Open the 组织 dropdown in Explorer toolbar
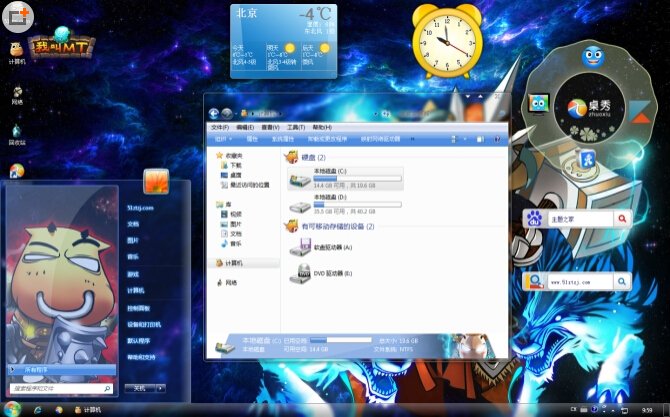Viewport: 670px width, 417px height. 223,139
